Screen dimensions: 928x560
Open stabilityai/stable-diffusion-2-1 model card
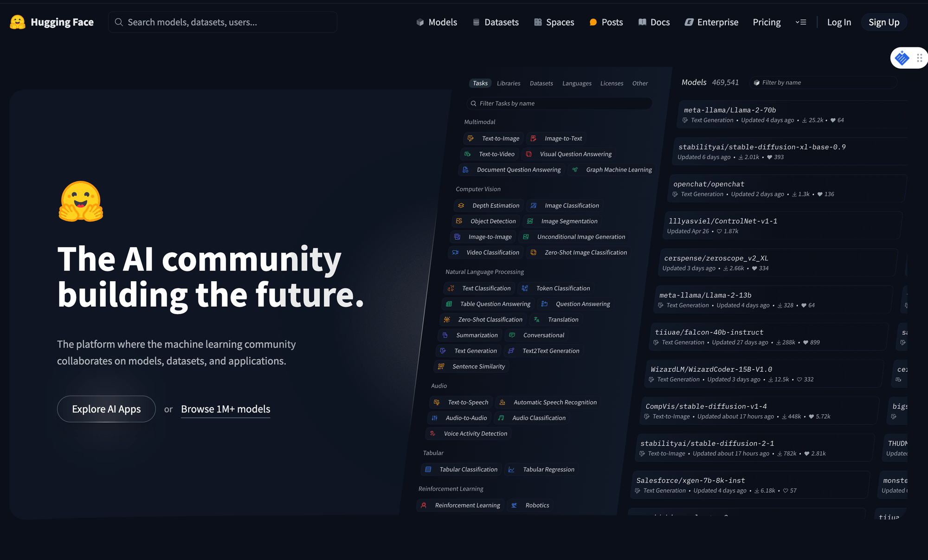[x=755, y=448]
